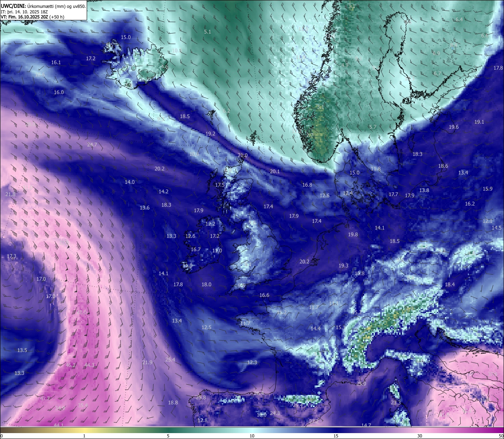Click the 16.6 value in the English Channel
The width and height of the screenshot is (504, 439).
coord(264,295)
